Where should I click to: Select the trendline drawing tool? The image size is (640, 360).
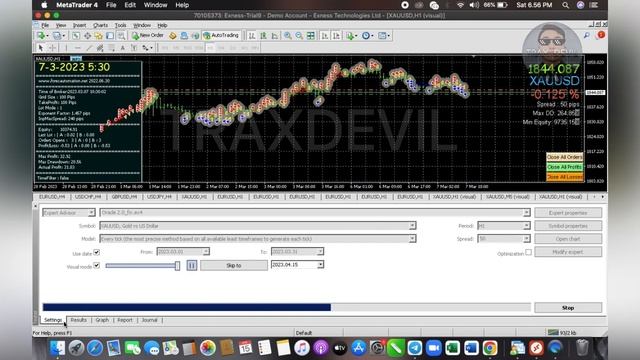pyautogui.click(x=89, y=48)
